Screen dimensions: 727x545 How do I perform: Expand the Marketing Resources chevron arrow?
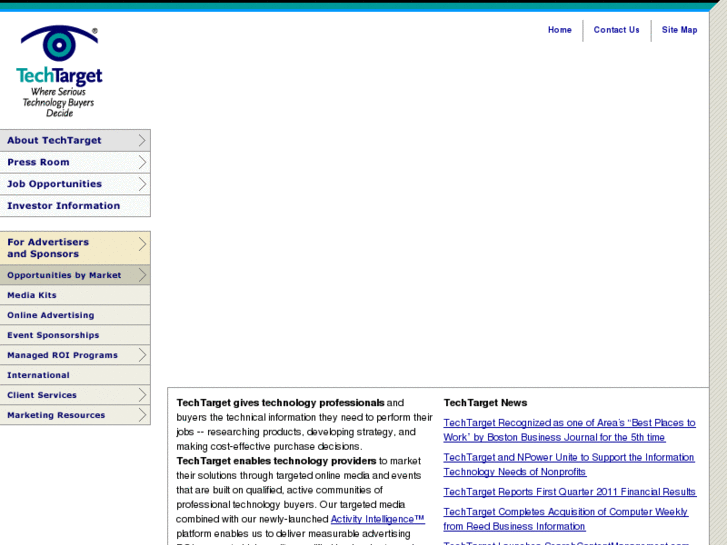(142, 415)
